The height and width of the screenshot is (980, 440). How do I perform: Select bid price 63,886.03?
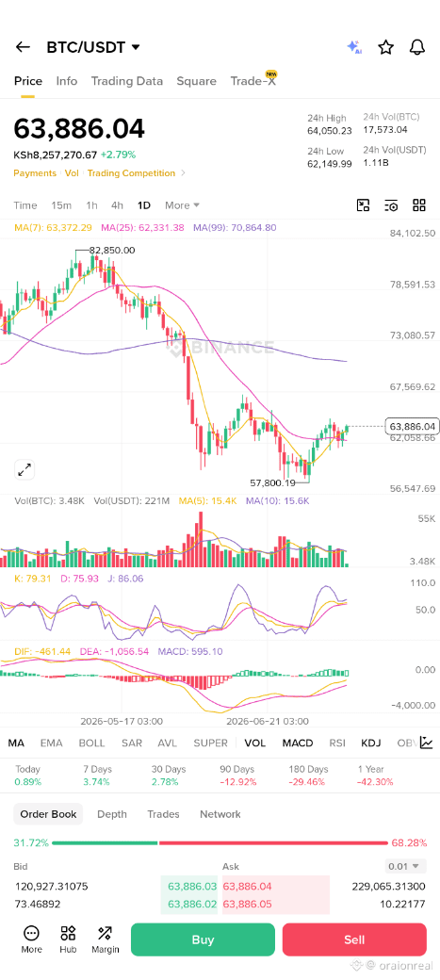pyautogui.click(x=192, y=887)
